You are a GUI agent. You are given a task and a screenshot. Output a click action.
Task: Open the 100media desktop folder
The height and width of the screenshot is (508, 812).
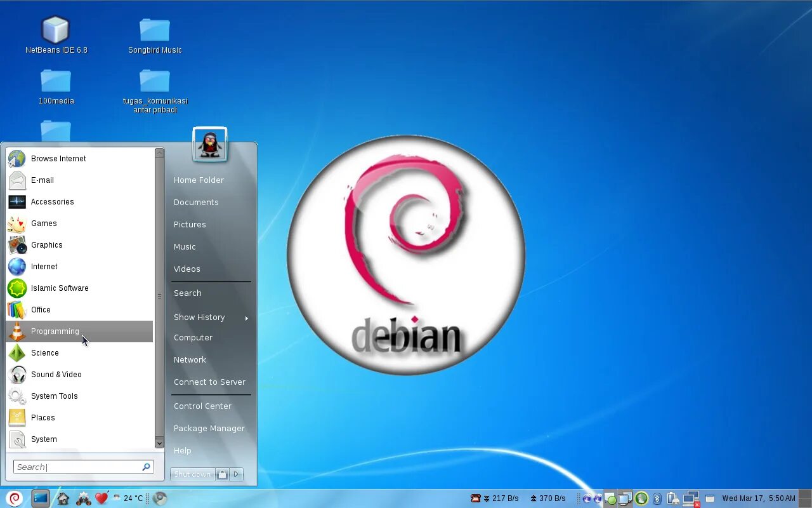click(56, 86)
